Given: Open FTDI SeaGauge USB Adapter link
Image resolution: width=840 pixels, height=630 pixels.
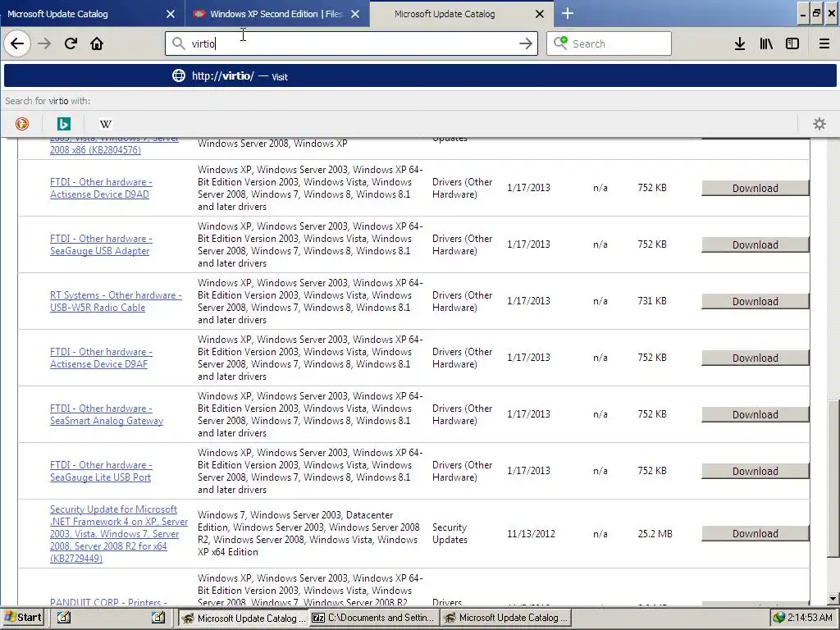Looking at the screenshot, I should point(101,244).
